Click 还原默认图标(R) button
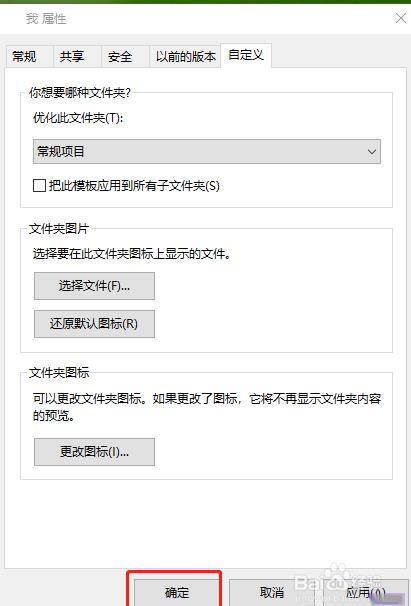This screenshot has height=606, width=411. click(94, 324)
